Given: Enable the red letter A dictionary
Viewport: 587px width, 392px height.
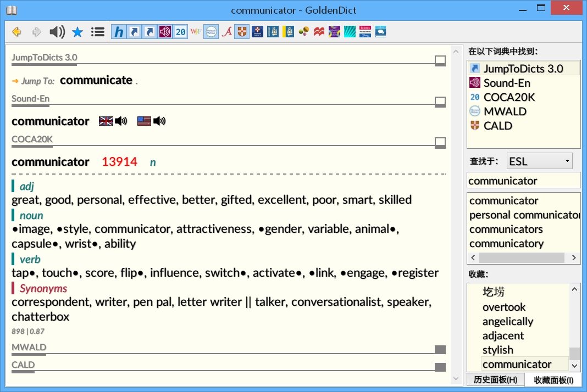Looking at the screenshot, I should 226,32.
